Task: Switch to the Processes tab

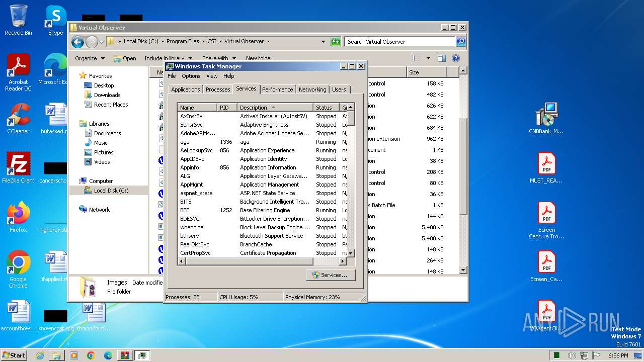Action: pyautogui.click(x=218, y=89)
